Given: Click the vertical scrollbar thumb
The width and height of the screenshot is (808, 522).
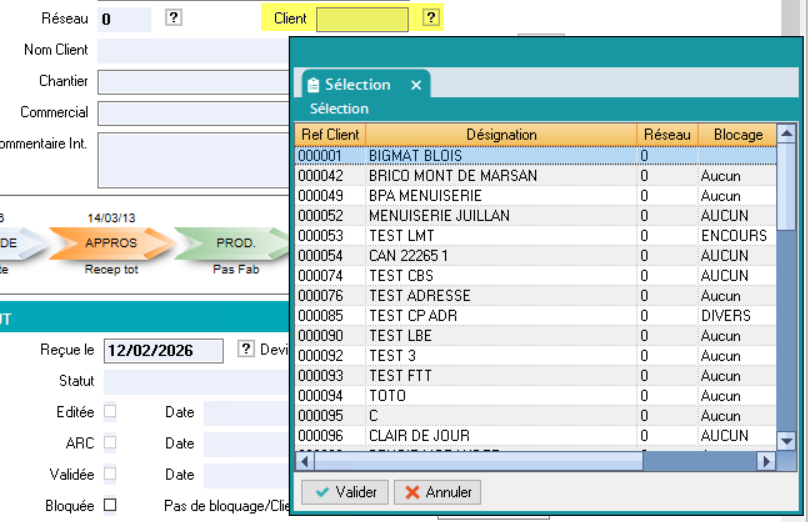Looking at the screenshot, I should [786, 187].
